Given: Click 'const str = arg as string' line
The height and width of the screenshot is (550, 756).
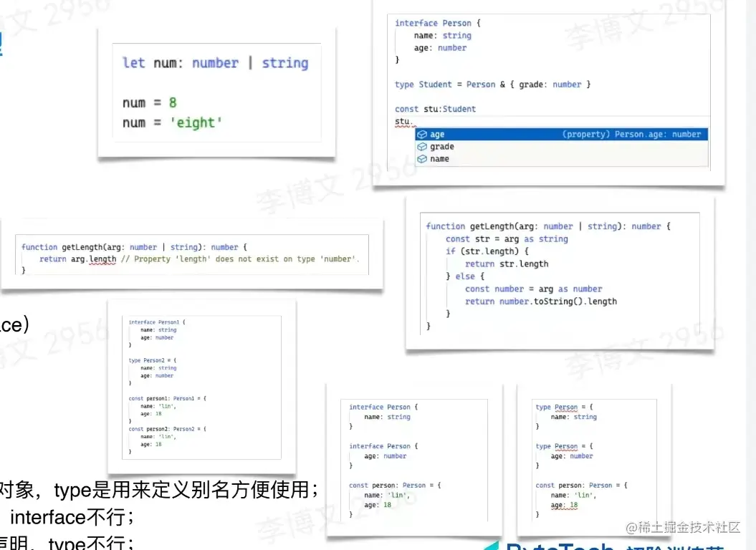Looking at the screenshot, I should pyautogui.click(x=507, y=238).
